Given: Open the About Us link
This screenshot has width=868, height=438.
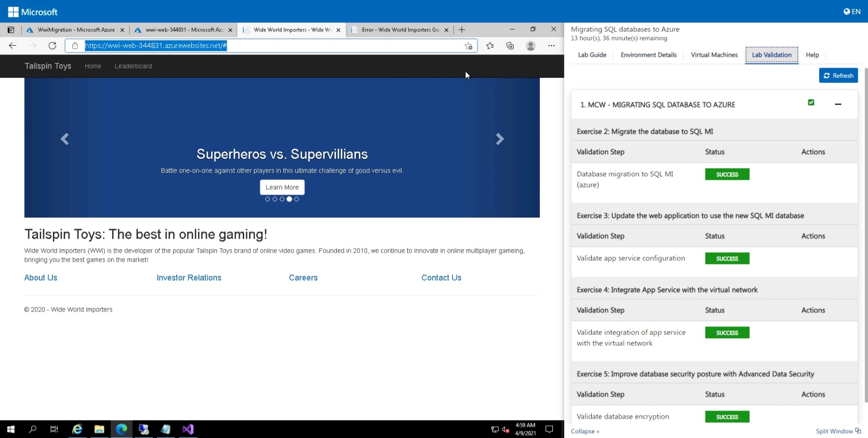Looking at the screenshot, I should coord(41,278).
